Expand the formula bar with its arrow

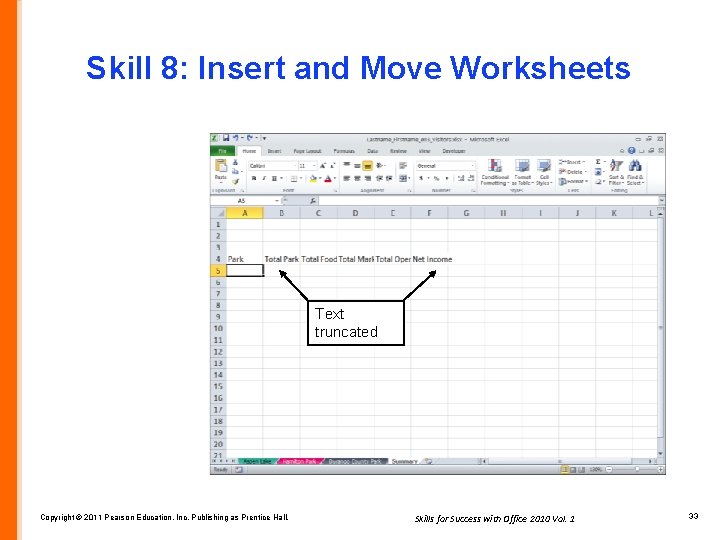(x=661, y=201)
